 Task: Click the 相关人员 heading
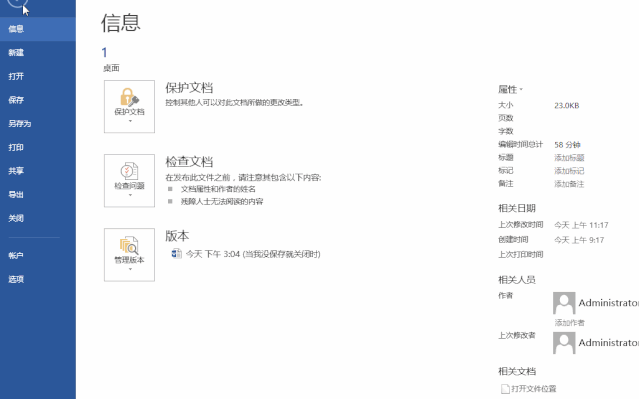coord(517,280)
